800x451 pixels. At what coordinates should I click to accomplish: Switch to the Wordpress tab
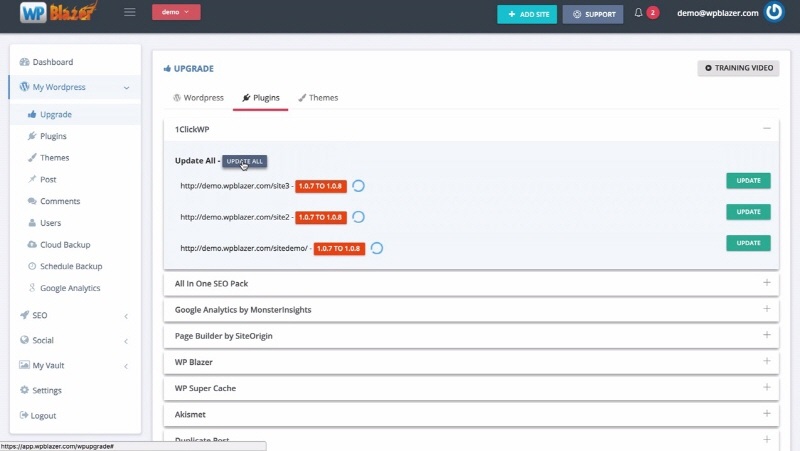[198, 97]
